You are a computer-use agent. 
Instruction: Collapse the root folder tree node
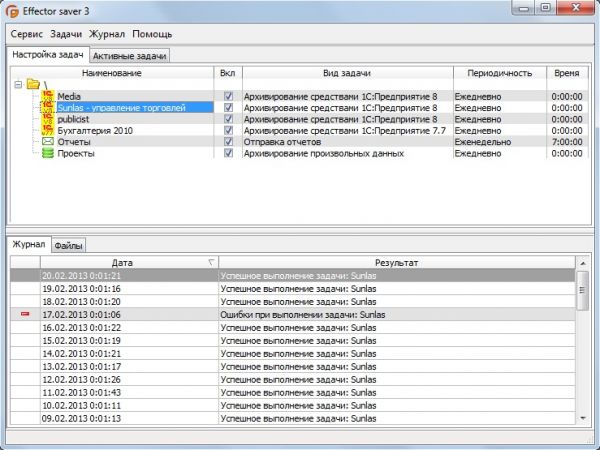point(18,84)
